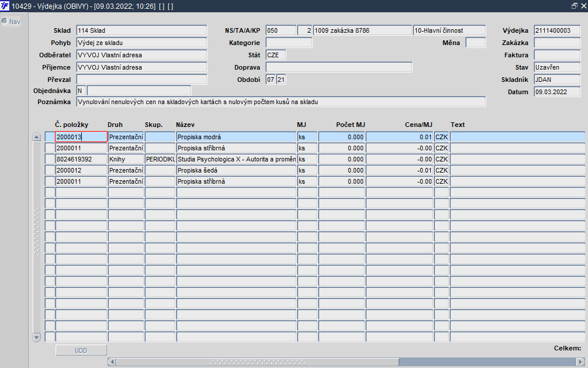Click the Sklad field '114 Sklad'
Screen dimensions: 588x368
(x=141, y=30)
